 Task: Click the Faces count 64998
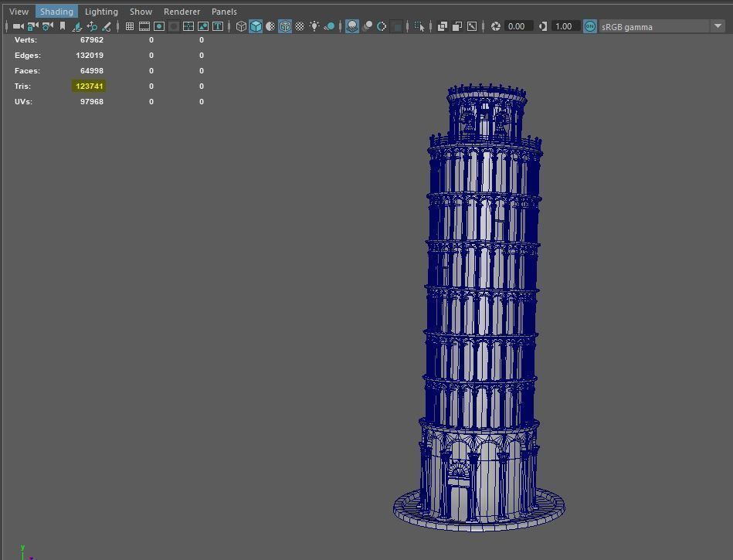pyautogui.click(x=92, y=70)
